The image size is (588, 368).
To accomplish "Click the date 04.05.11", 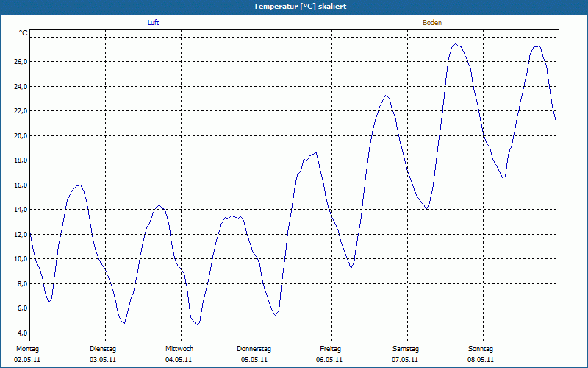I will pyautogui.click(x=179, y=360).
